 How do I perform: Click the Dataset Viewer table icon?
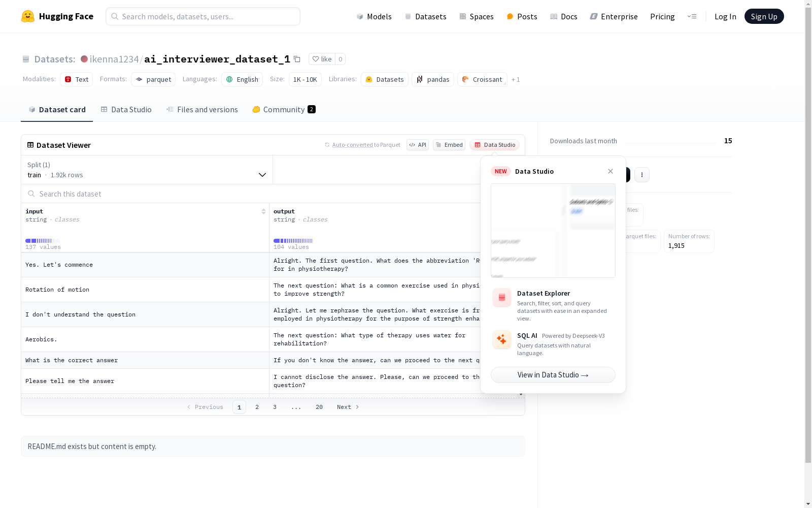coord(30,145)
